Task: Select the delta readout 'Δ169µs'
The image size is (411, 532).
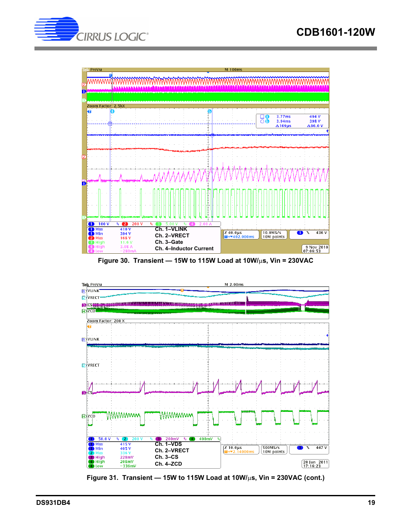Action: coord(283,126)
